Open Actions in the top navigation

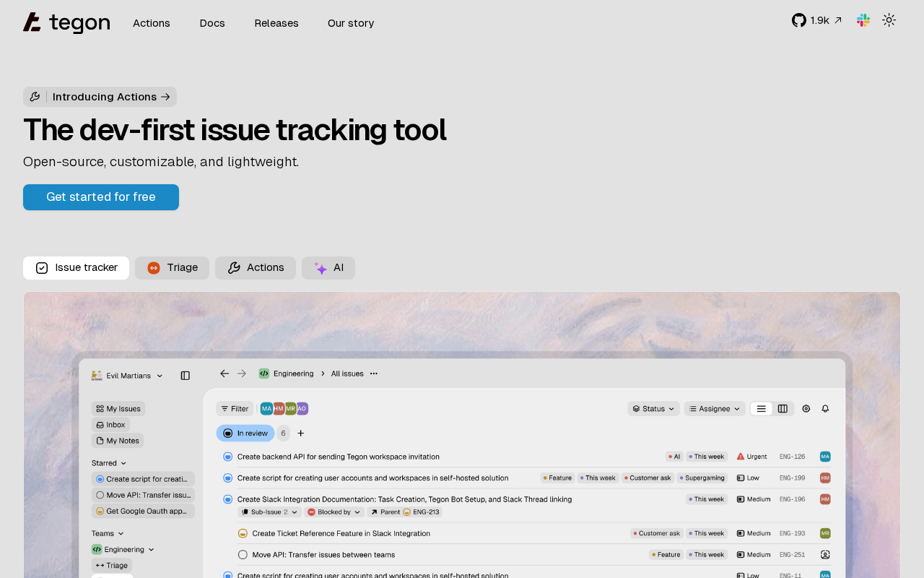click(152, 23)
